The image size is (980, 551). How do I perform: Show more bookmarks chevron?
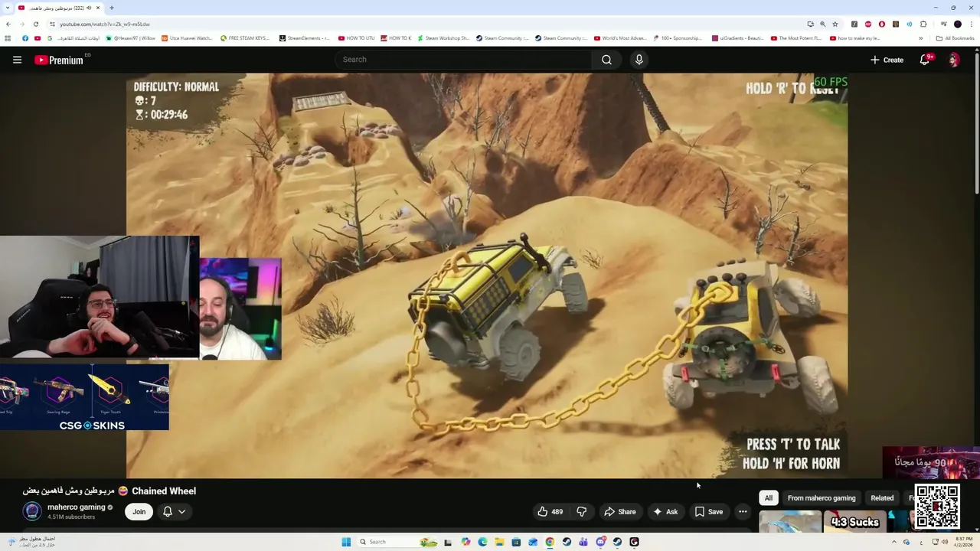point(921,38)
